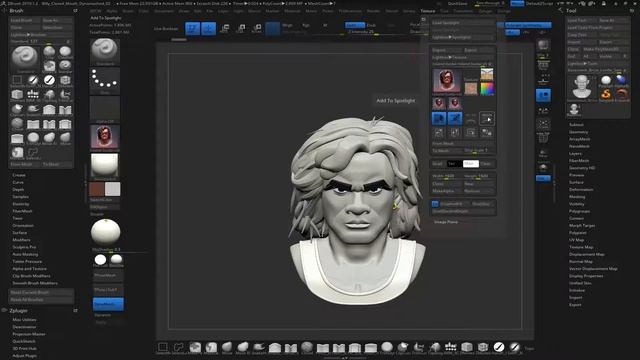
Task: Click the BPR render icon on right shelf
Action: 543,45
